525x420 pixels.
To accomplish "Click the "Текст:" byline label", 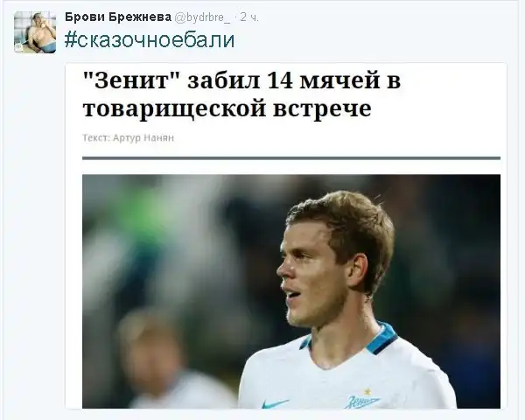I will click(96, 137).
